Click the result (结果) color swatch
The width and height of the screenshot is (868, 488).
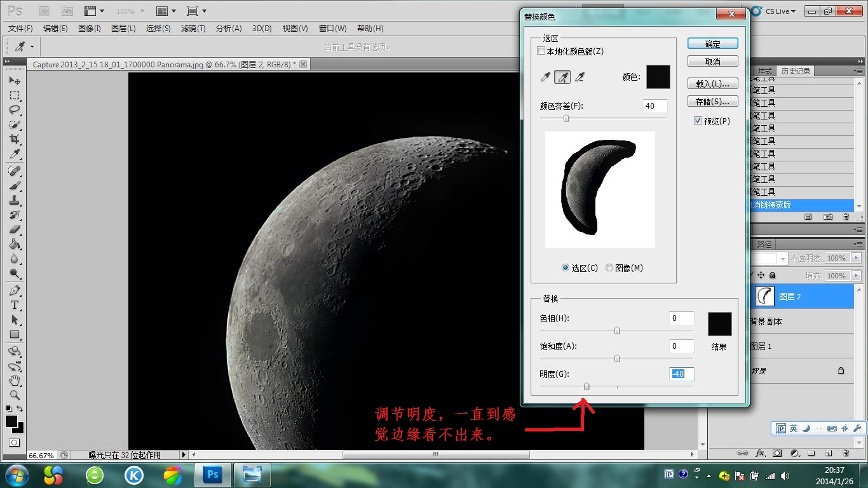pos(720,324)
